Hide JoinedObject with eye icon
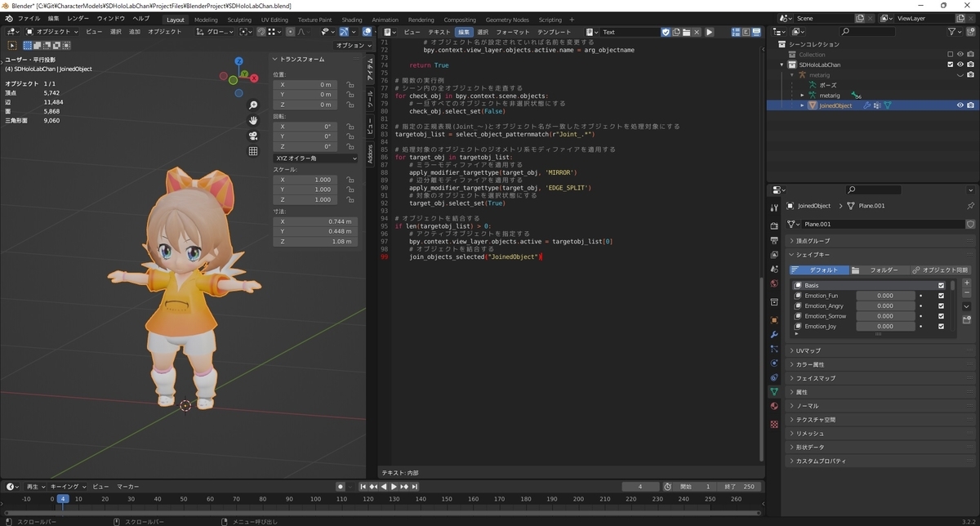980x526 pixels. (x=960, y=105)
